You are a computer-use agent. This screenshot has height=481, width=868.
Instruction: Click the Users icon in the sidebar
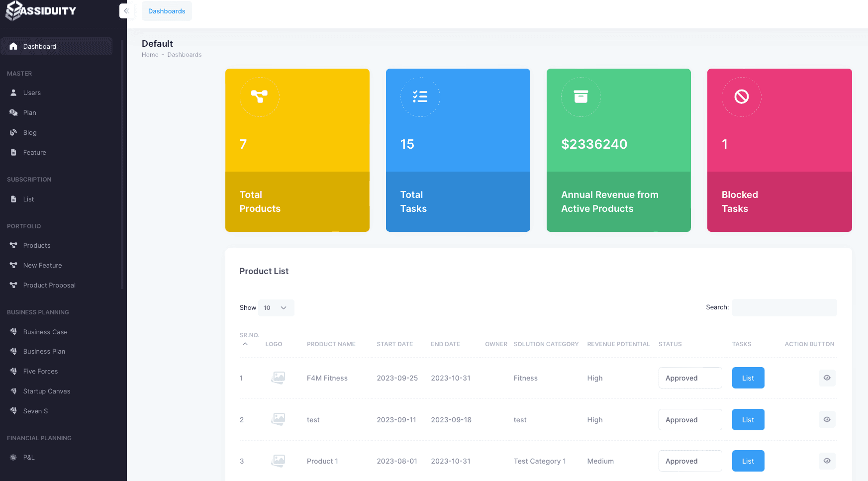13,93
